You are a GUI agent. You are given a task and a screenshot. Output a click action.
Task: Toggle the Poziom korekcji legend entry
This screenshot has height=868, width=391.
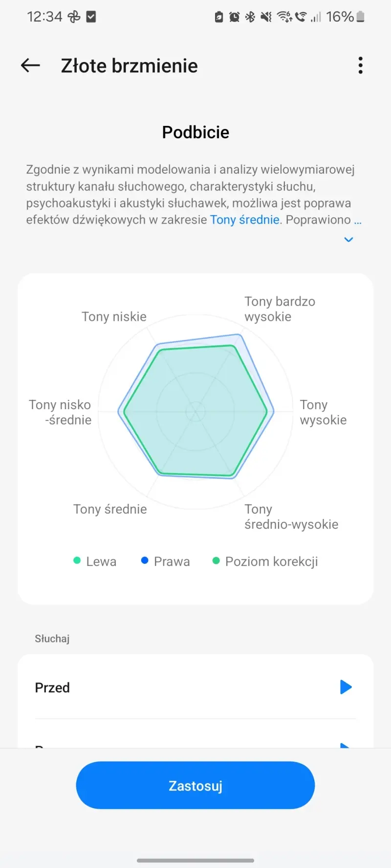(265, 561)
